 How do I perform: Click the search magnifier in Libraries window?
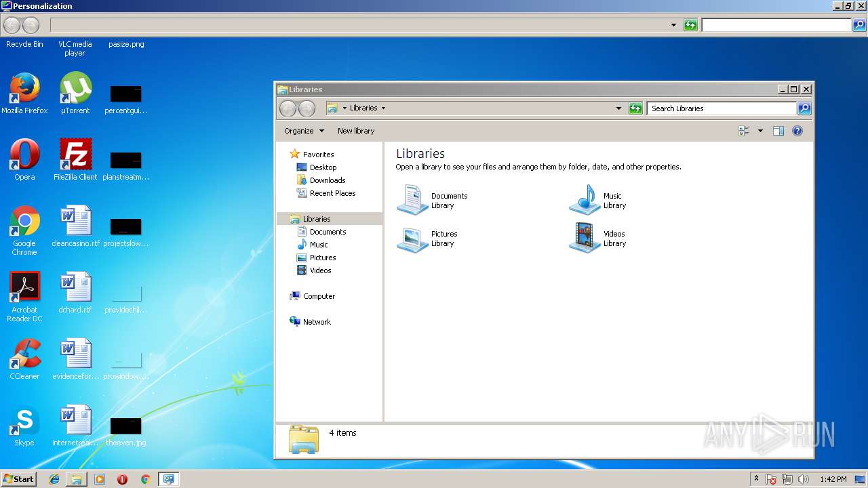point(804,108)
